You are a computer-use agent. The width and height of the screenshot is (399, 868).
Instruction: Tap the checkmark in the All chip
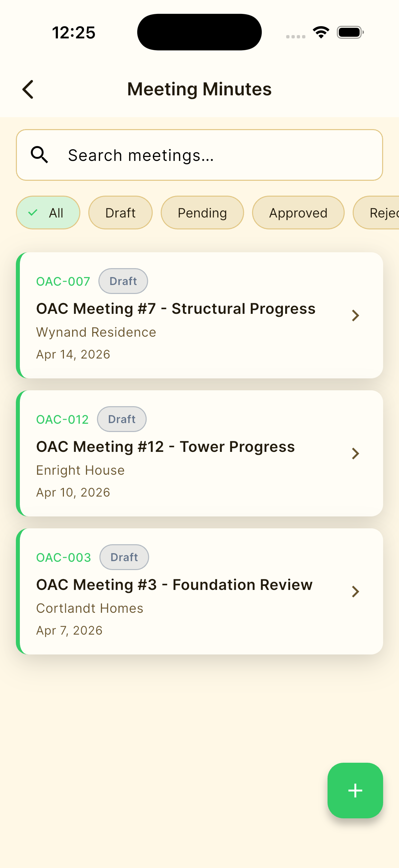(x=33, y=213)
